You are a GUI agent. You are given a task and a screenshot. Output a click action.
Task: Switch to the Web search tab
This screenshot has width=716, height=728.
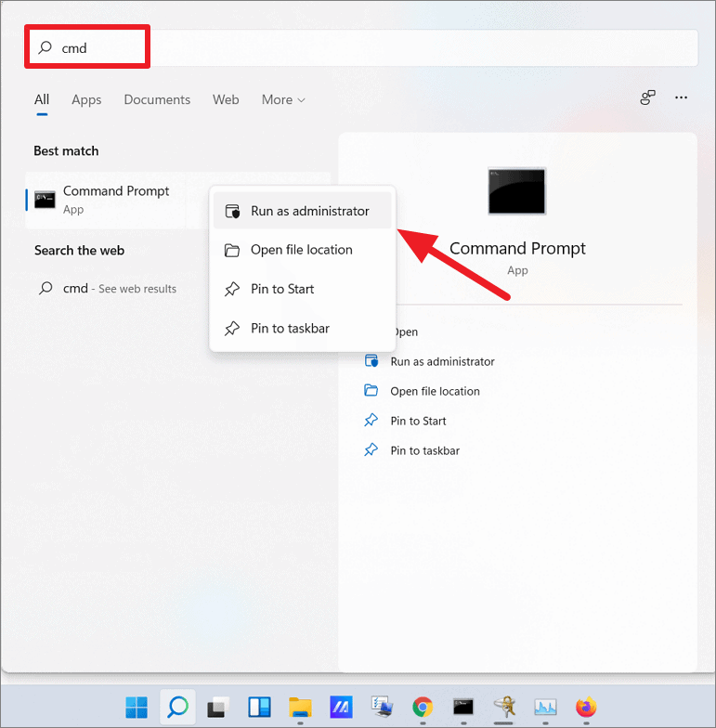pos(226,99)
